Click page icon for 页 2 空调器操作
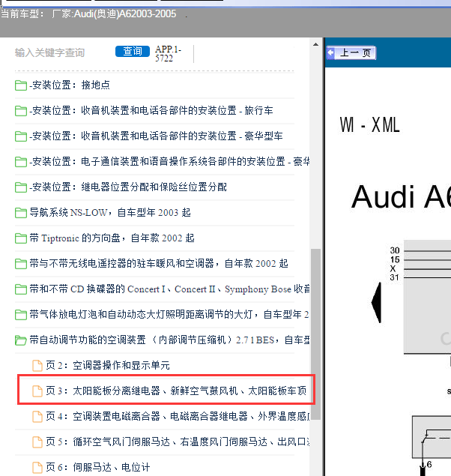The width and height of the screenshot is (451, 476). coord(37,366)
